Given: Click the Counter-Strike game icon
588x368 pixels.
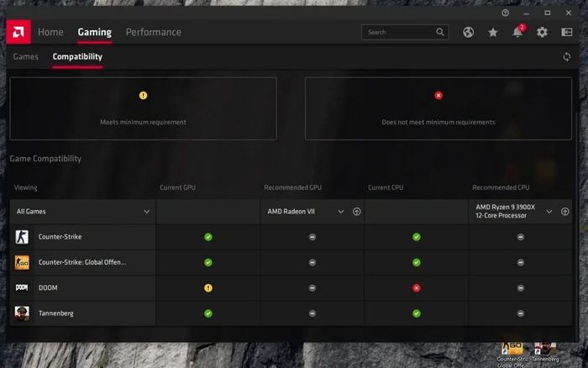Looking at the screenshot, I should (22, 237).
